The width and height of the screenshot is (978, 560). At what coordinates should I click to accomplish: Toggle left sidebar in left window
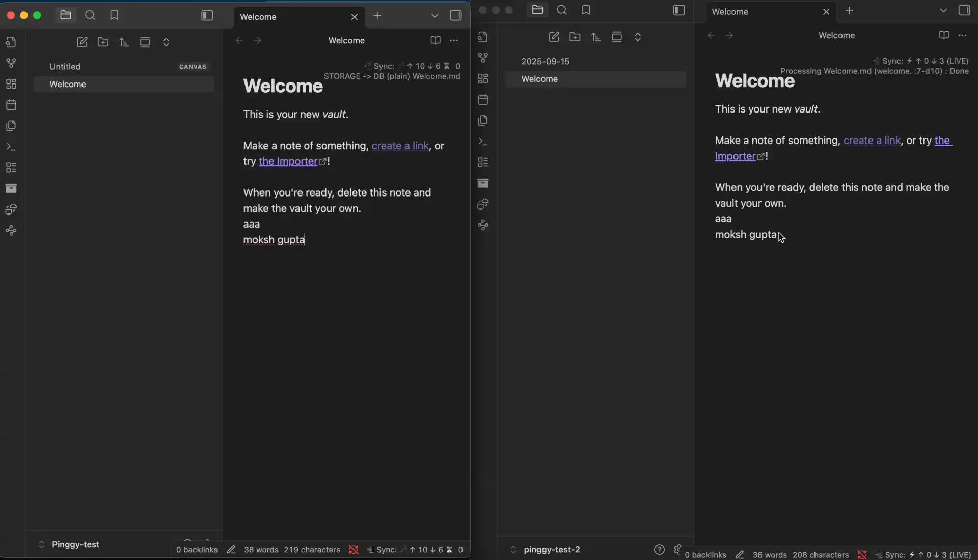pyautogui.click(x=207, y=15)
